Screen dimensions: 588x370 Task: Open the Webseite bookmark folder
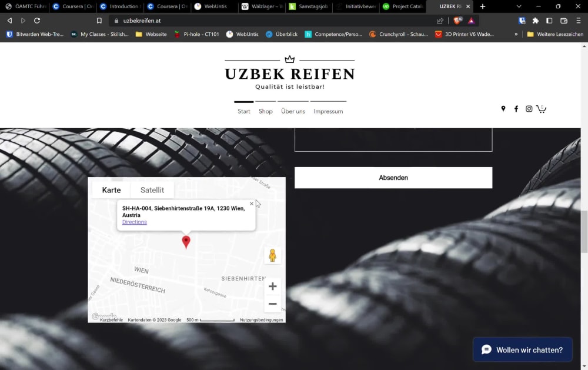151,34
